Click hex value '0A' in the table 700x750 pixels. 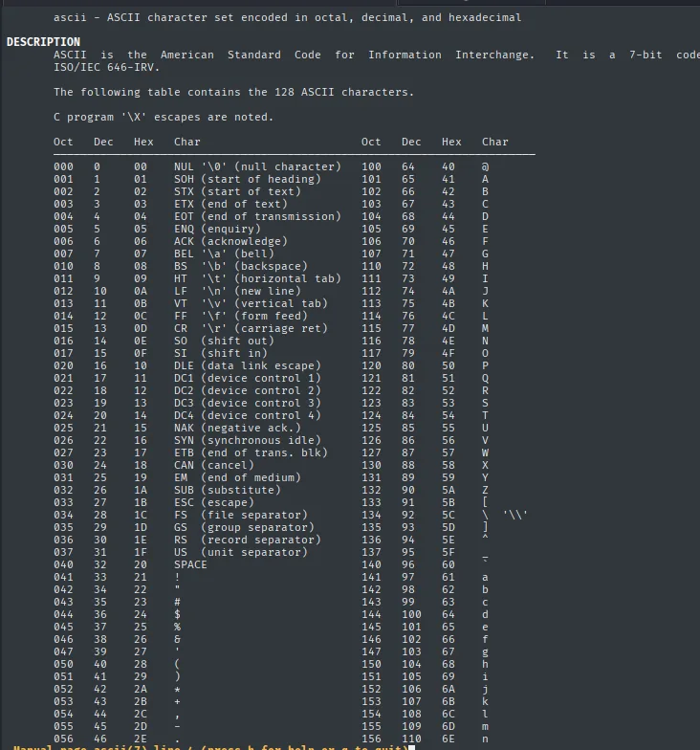click(x=141, y=291)
